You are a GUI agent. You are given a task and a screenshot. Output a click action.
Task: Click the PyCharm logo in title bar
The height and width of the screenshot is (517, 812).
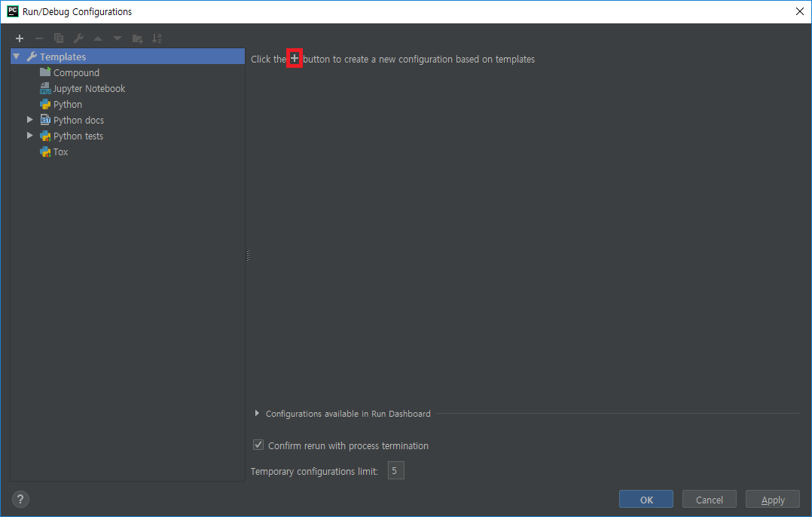click(12, 11)
